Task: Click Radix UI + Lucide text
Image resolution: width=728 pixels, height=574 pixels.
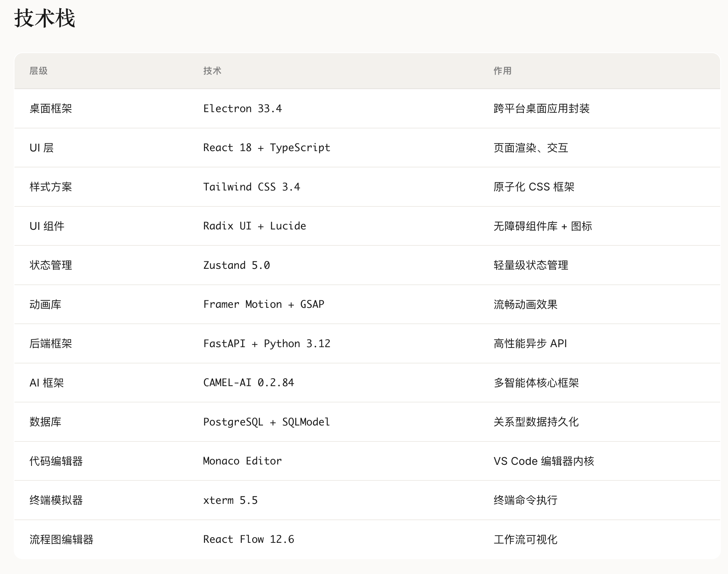Action: pyautogui.click(x=254, y=226)
